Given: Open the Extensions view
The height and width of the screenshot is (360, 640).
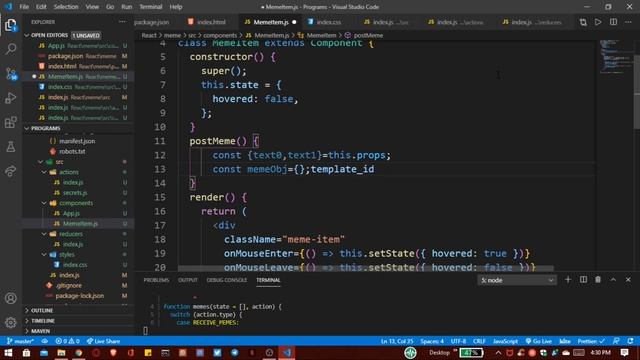Looking at the screenshot, I should pyautogui.click(x=11, y=122).
